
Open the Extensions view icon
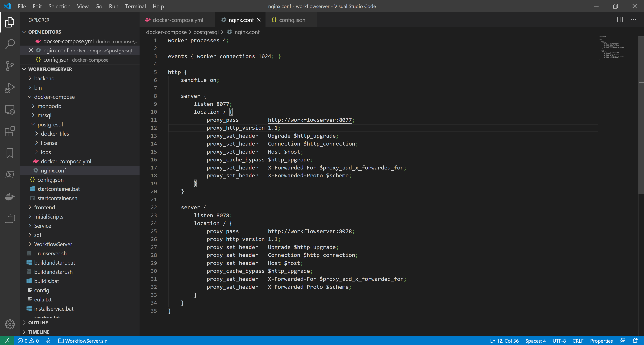click(x=10, y=131)
